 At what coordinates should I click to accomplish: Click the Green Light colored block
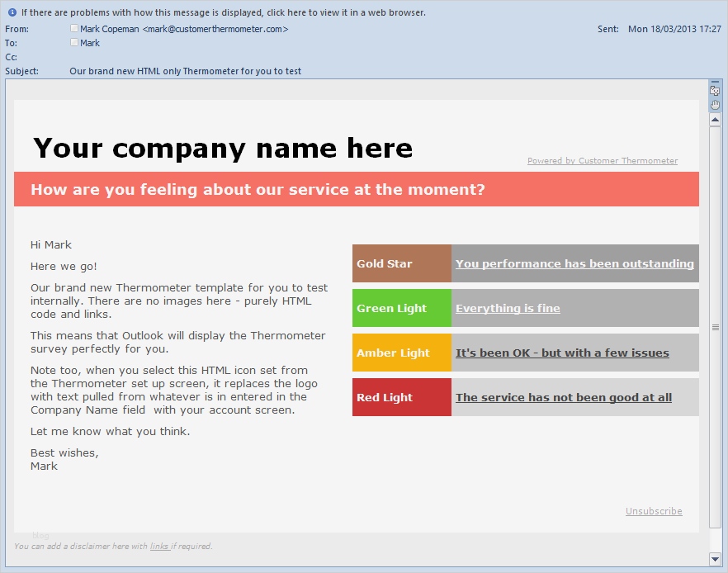tap(402, 308)
